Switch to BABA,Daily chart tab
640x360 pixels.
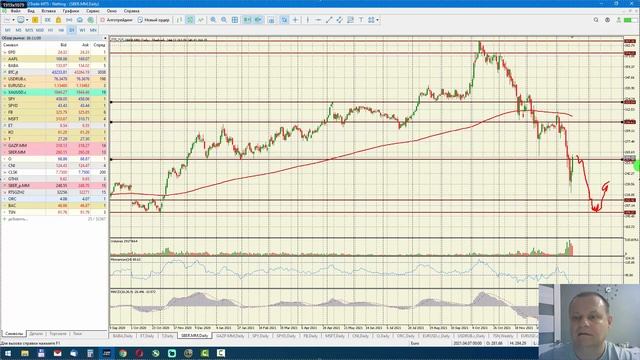pyautogui.click(x=122, y=336)
